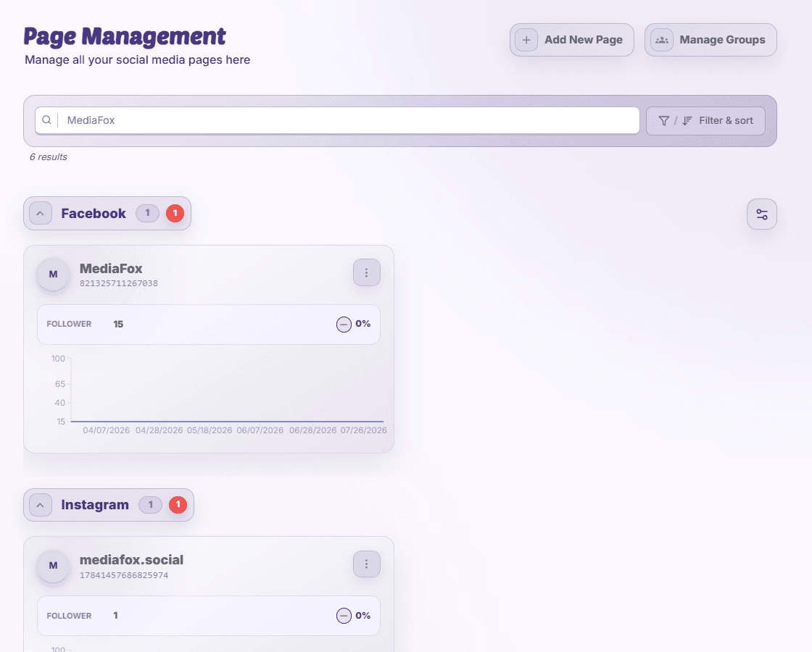
Task: Click the grey count badge next to Instagram
Action: (x=151, y=504)
